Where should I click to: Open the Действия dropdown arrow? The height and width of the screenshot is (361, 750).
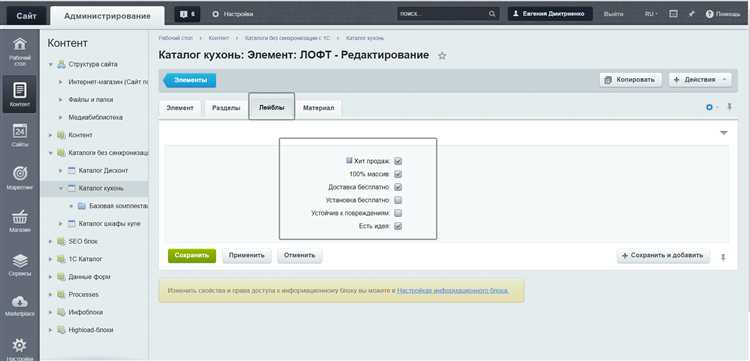tap(725, 80)
